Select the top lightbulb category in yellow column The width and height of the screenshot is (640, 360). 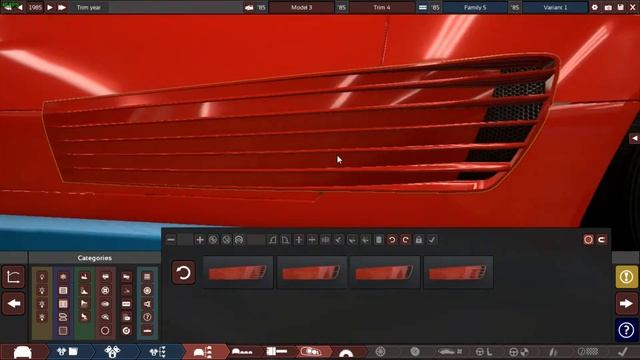(42, 277)
